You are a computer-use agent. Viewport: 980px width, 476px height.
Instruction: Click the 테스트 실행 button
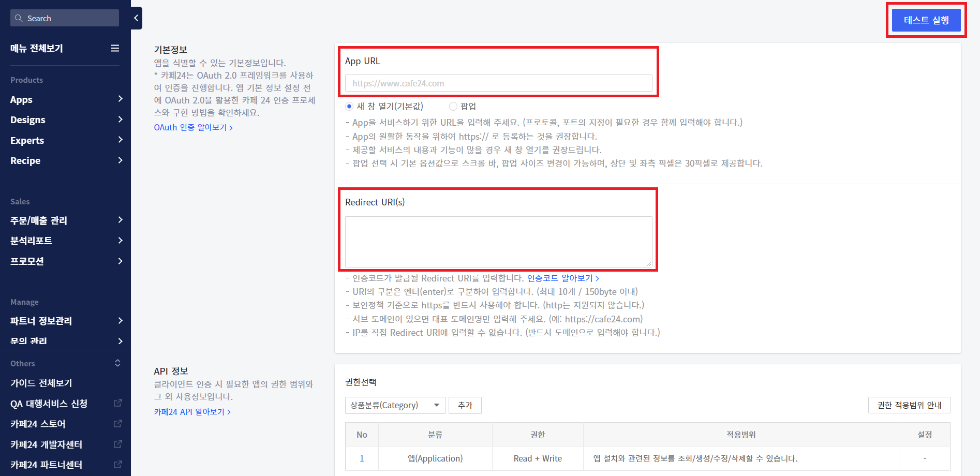(x=926, y=20)
